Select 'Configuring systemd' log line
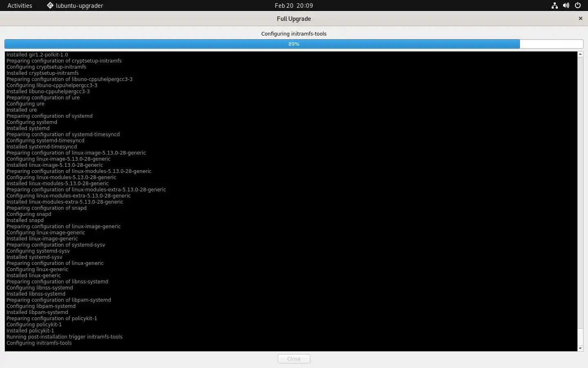 [x=32, y=122]
